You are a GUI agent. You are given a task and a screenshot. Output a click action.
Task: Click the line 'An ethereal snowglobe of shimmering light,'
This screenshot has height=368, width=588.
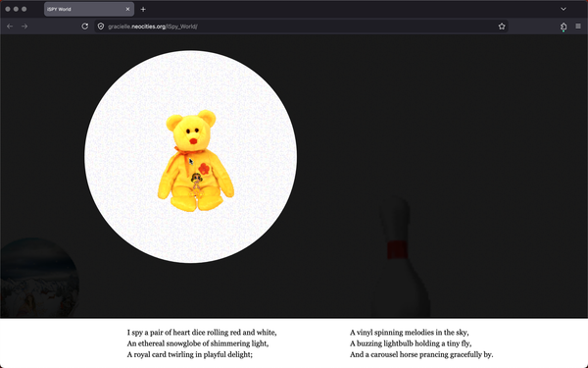point(198,343)
